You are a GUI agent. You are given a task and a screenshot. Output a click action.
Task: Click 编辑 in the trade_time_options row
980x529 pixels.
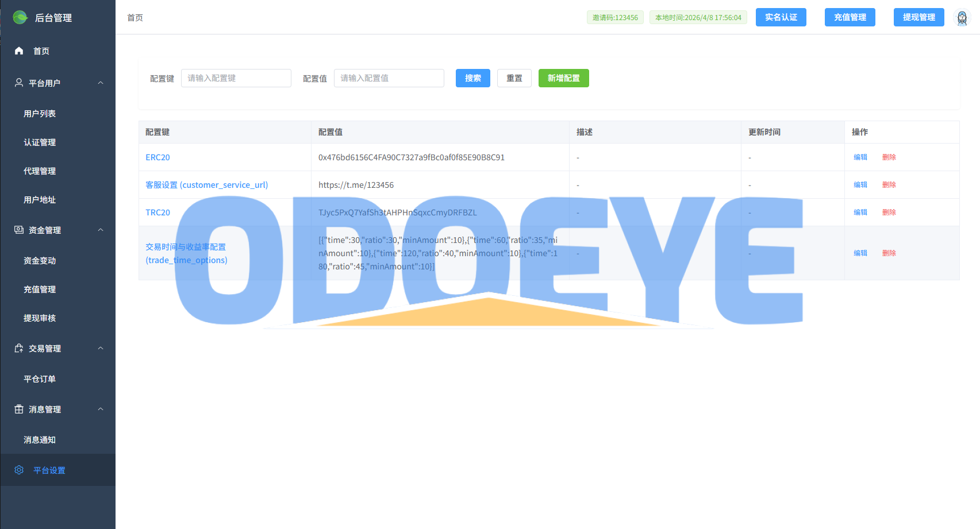[x=860, y=253]
